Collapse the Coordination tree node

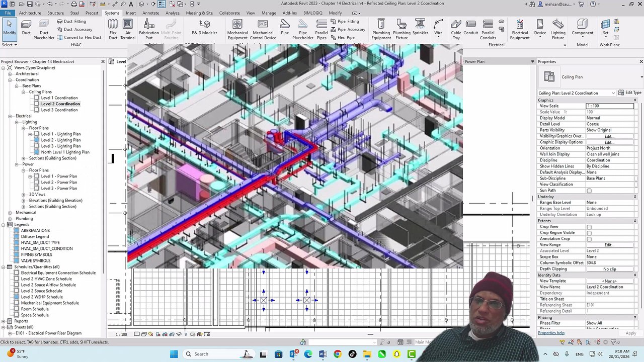tap(10, 80)
